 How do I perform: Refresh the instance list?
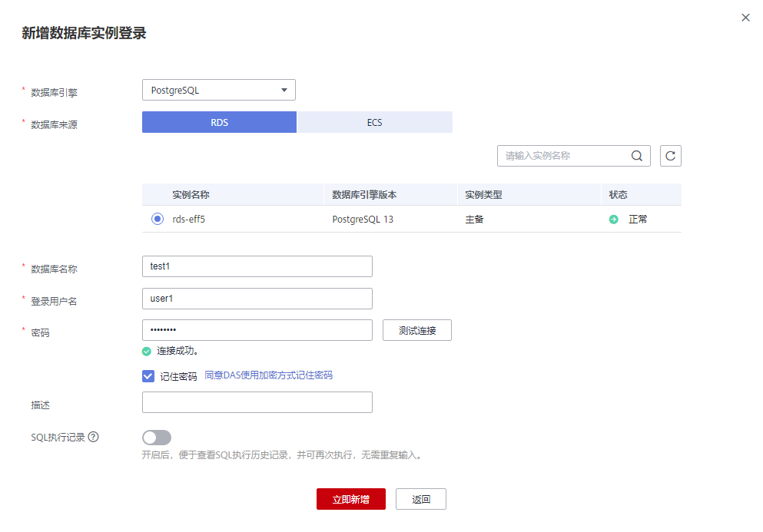click(670, 156)
